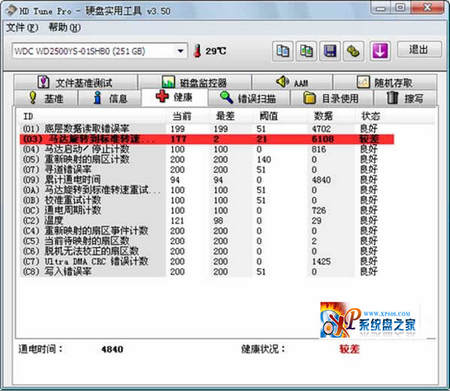Click the HD Tune Pro title bar icon

11,10
